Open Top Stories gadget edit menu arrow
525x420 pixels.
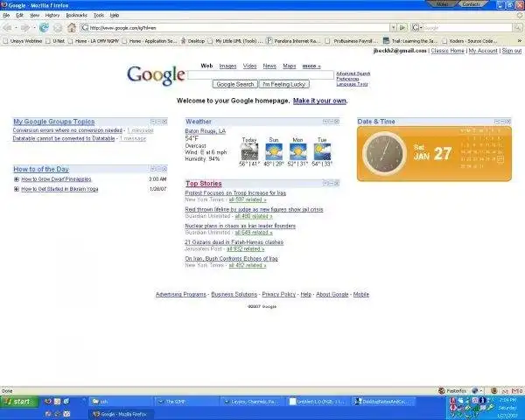coord(325,183)
